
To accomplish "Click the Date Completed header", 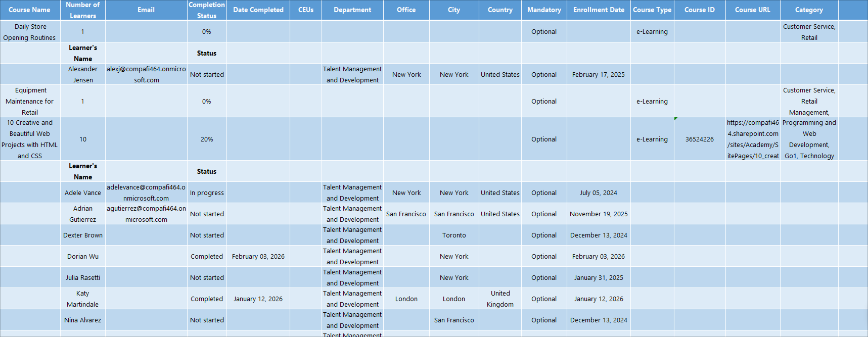I will tap(258, 10).
